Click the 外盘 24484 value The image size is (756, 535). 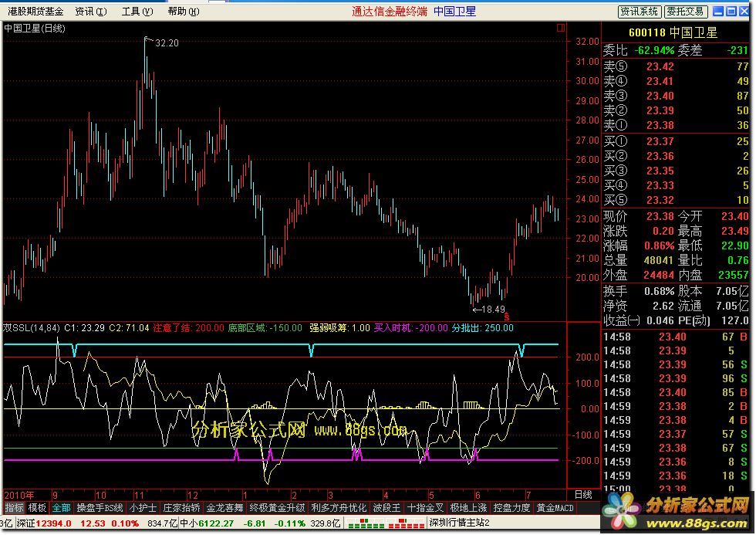[x=659, y=275]
